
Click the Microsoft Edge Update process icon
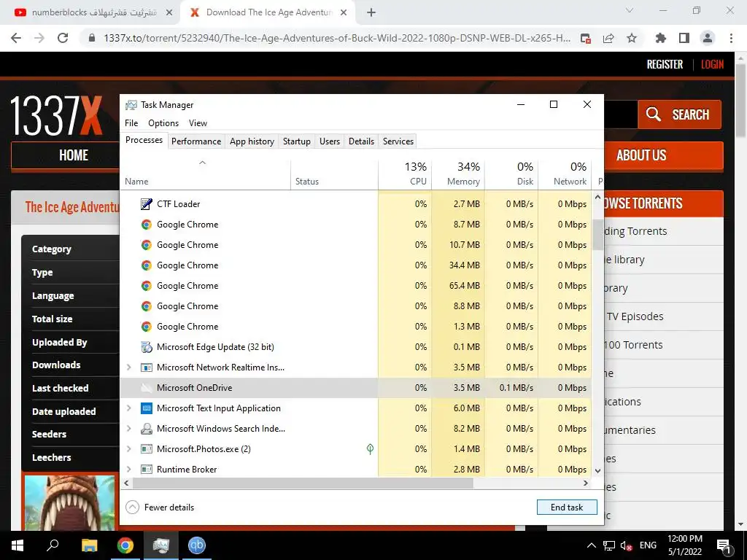(146, 346)
